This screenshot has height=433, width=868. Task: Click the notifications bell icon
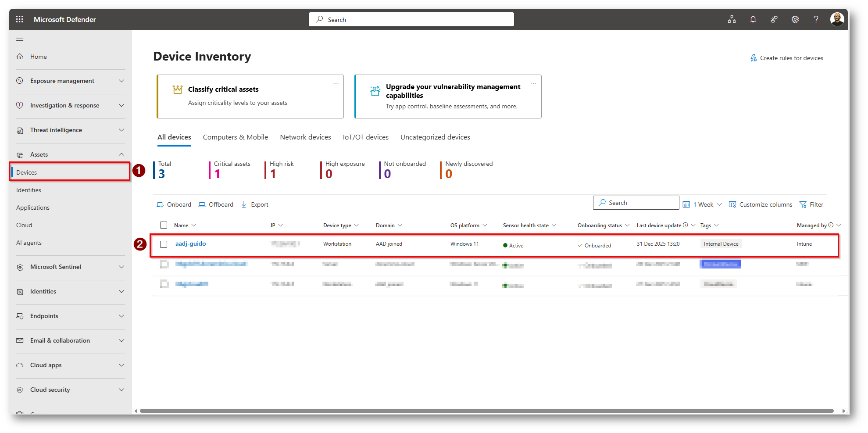tap(753, 19)
